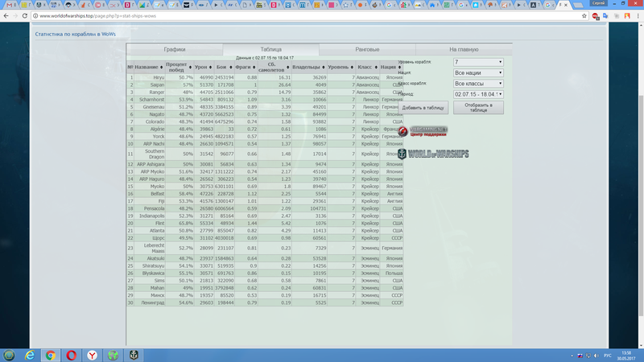
Task: Open the 'Все классы' ship class dropdown
Action: tap(477, 83)
